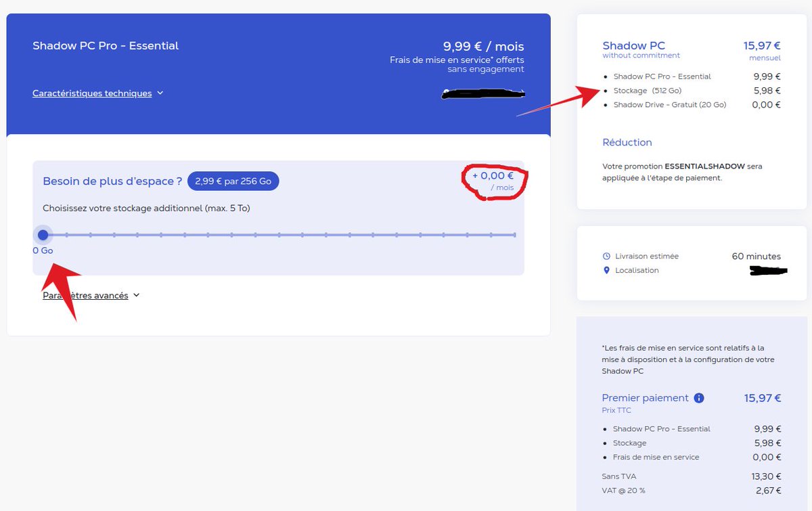Viewport: 812px width, 511px height.
Task: Click the clock icon beside Livraison estimée
Action: tap(606, 257)
